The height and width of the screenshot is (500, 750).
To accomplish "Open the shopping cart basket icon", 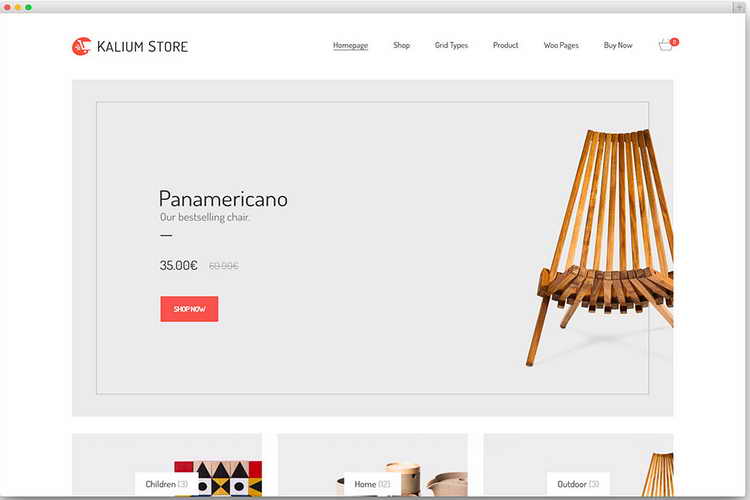I will (665, 45).
